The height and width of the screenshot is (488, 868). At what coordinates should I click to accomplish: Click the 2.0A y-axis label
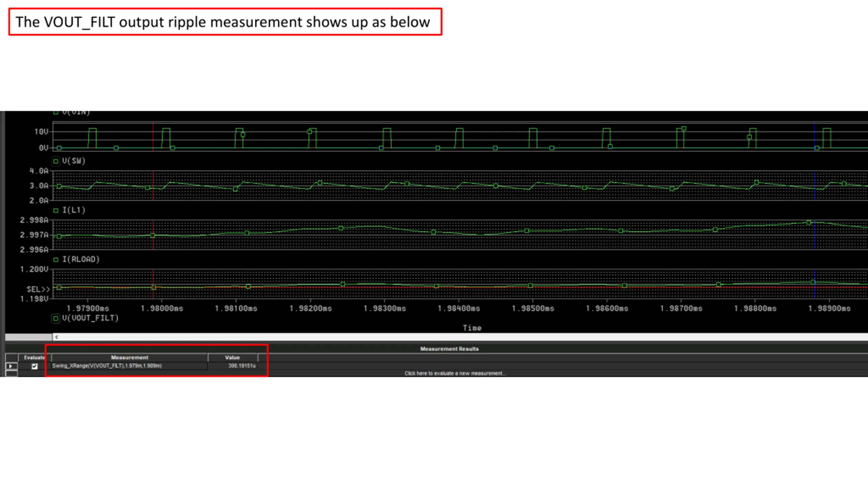(39, 201)
